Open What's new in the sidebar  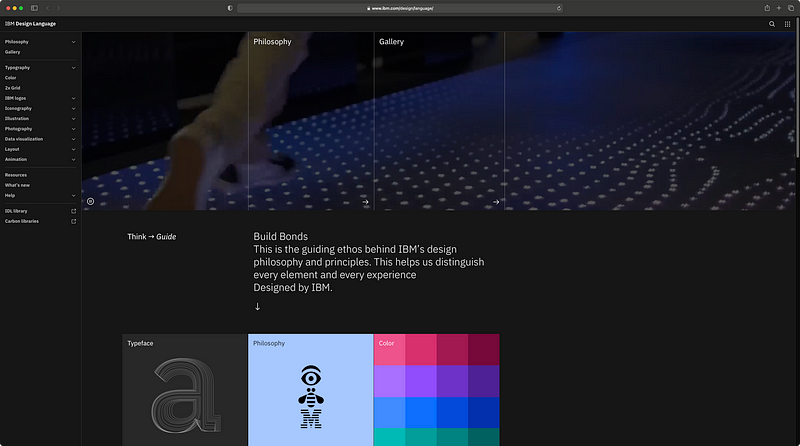[x=17, y=185]
